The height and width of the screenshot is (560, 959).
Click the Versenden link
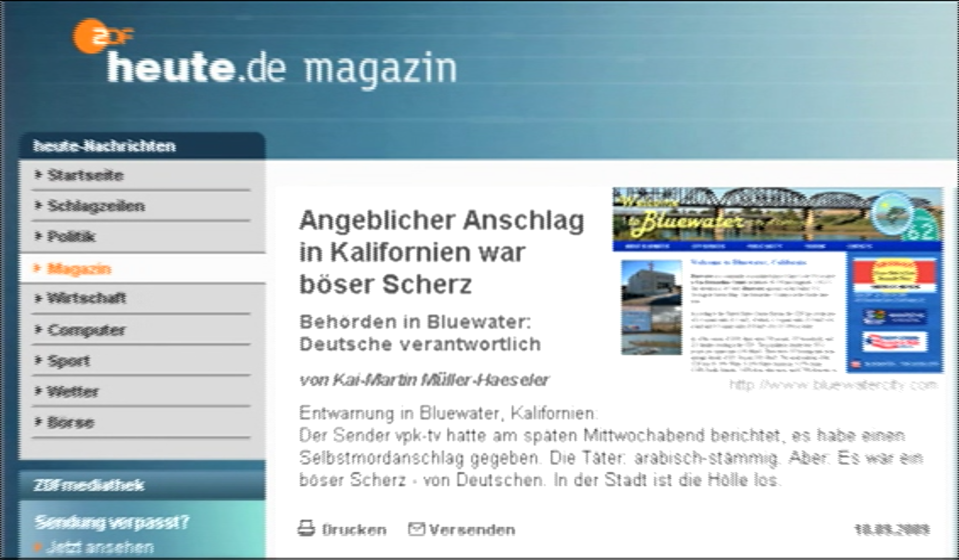[x=472, y=530]
